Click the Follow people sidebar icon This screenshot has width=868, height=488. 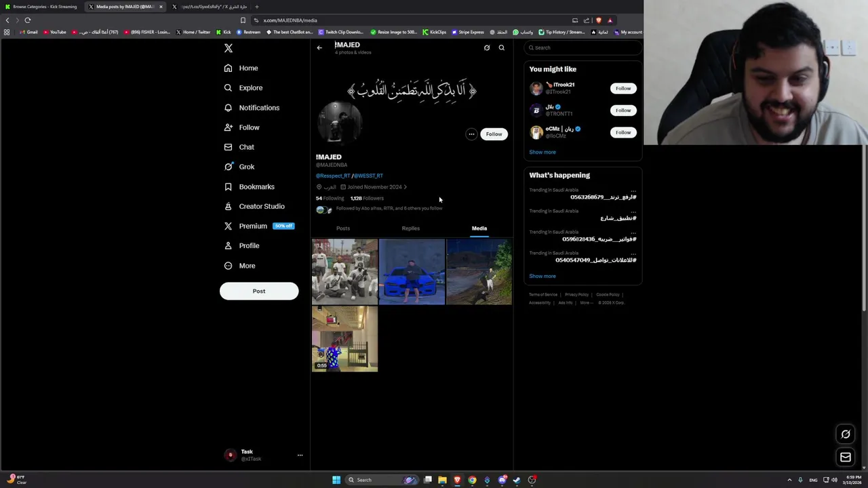point(229,127)
